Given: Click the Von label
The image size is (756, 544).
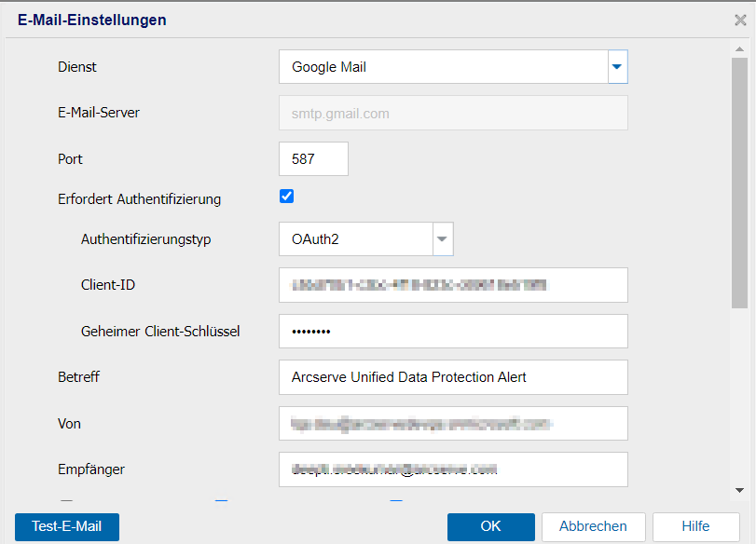Looking at the screenshot, I should (x=69, y=424).
